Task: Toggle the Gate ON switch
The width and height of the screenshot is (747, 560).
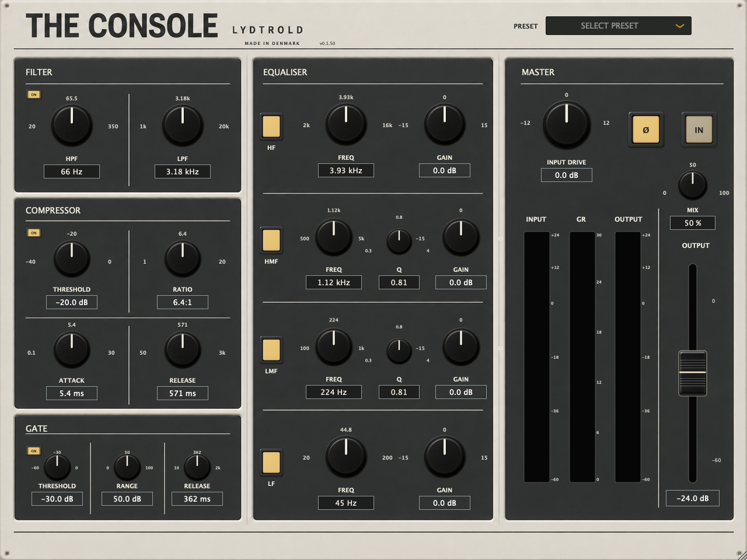Action: [34, 451]
